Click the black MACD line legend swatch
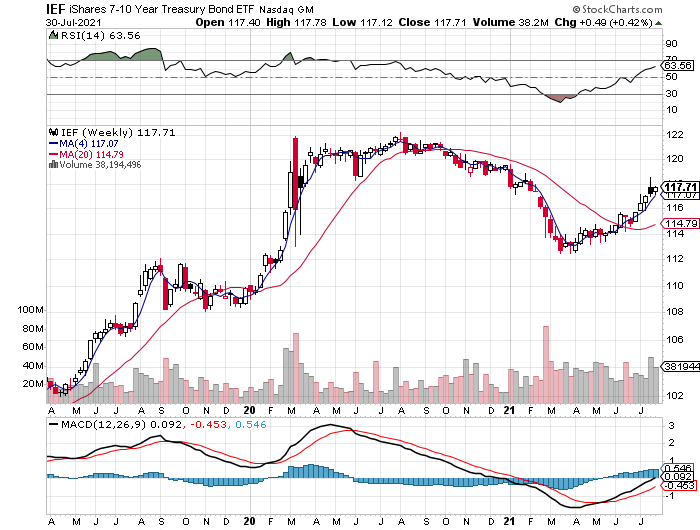This screenshot has height=530, width=700. point(54,425)
